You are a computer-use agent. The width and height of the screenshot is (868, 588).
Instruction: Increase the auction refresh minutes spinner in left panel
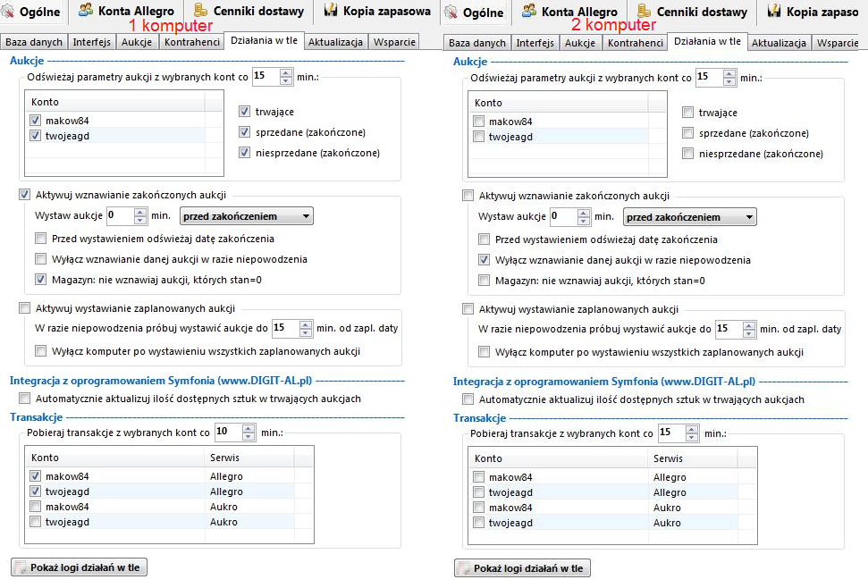[286, 72]
